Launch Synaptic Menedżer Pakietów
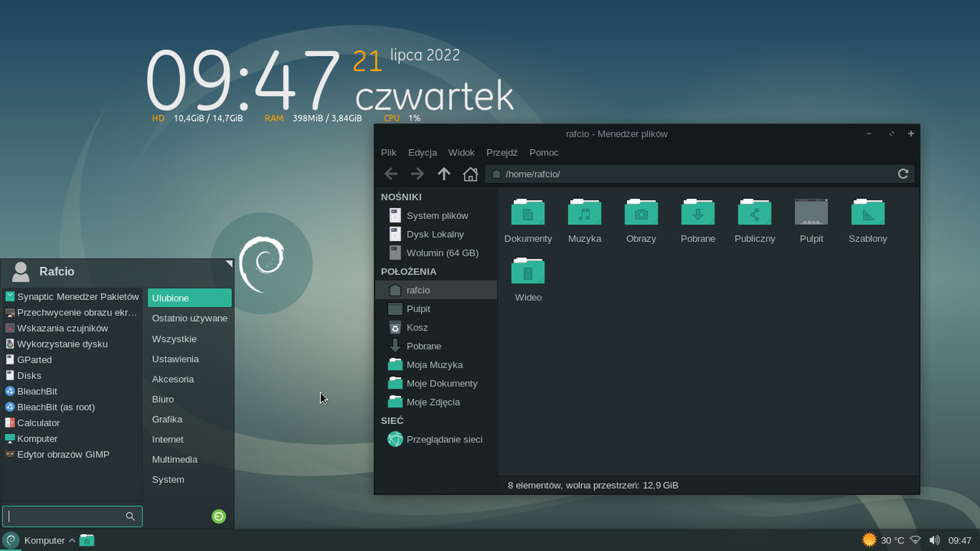 tap(73, 296)
